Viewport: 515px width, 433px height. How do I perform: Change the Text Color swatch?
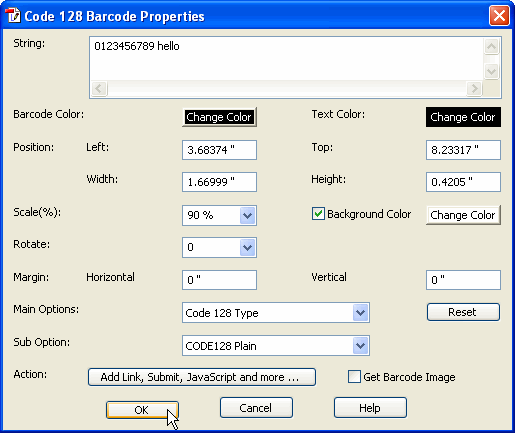463,117
